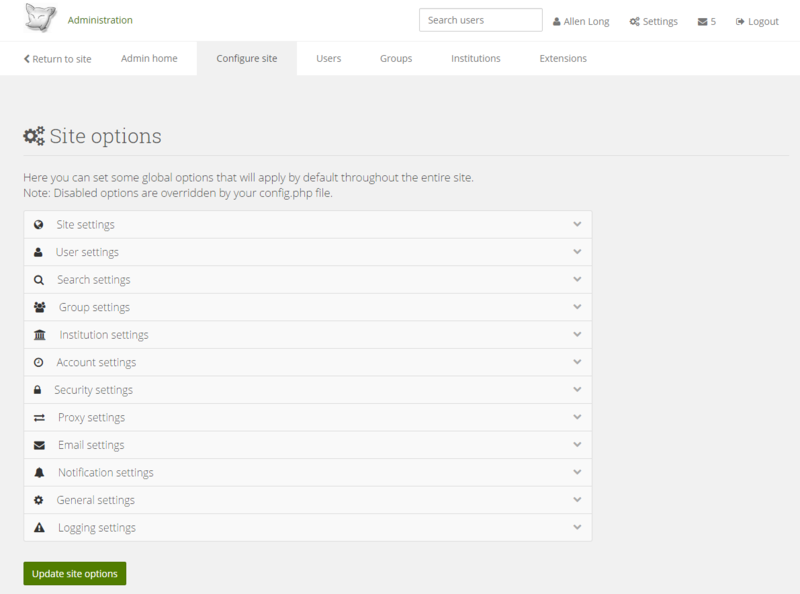Open the Settings link in header

pyautogui.click(x=654, y=21)
